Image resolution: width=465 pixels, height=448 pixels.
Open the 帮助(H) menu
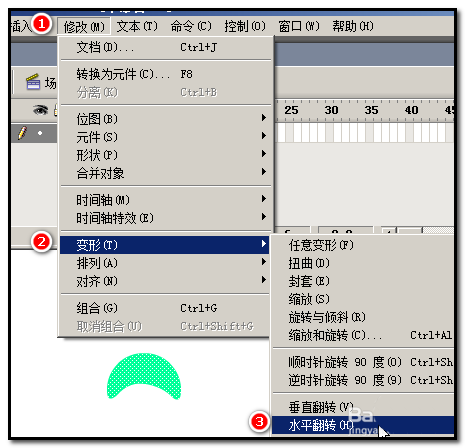click(x=353, y=26)
